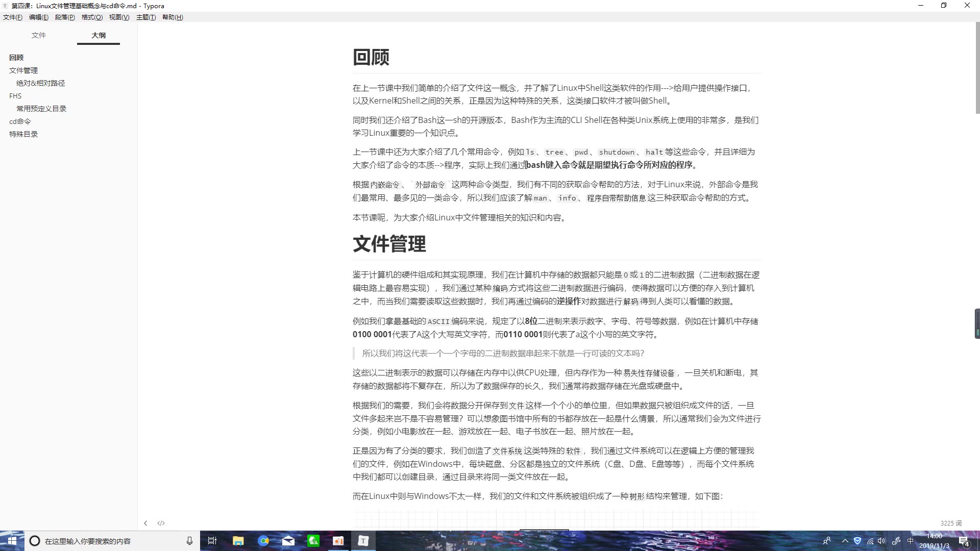
Task: Click the 回顾 main heading in document
Action: click(x=371, y=57)
